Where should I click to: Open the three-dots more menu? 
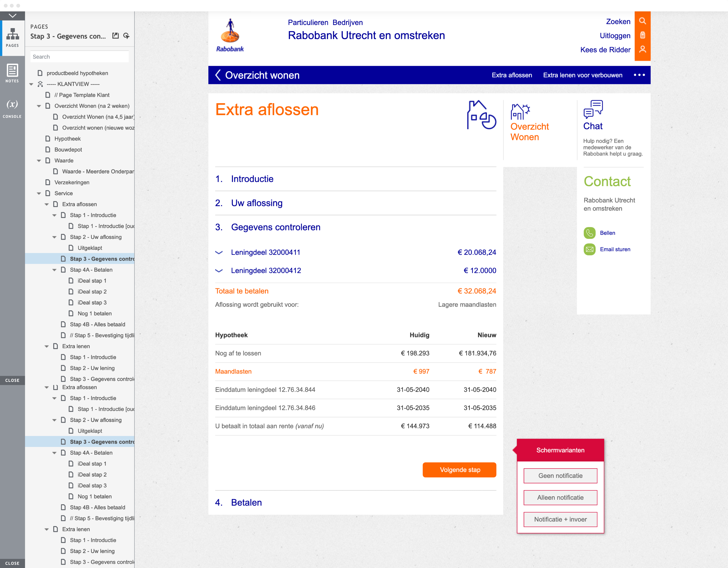[639, 75]
